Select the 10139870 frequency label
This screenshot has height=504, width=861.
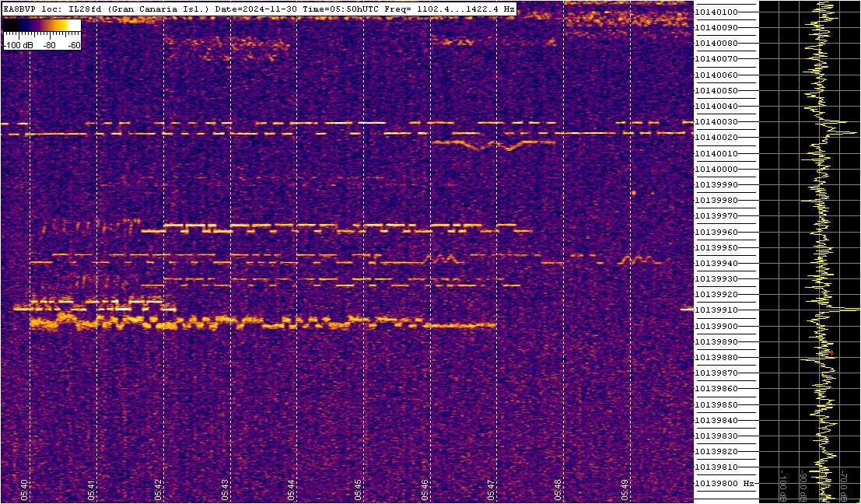point(716,373)
